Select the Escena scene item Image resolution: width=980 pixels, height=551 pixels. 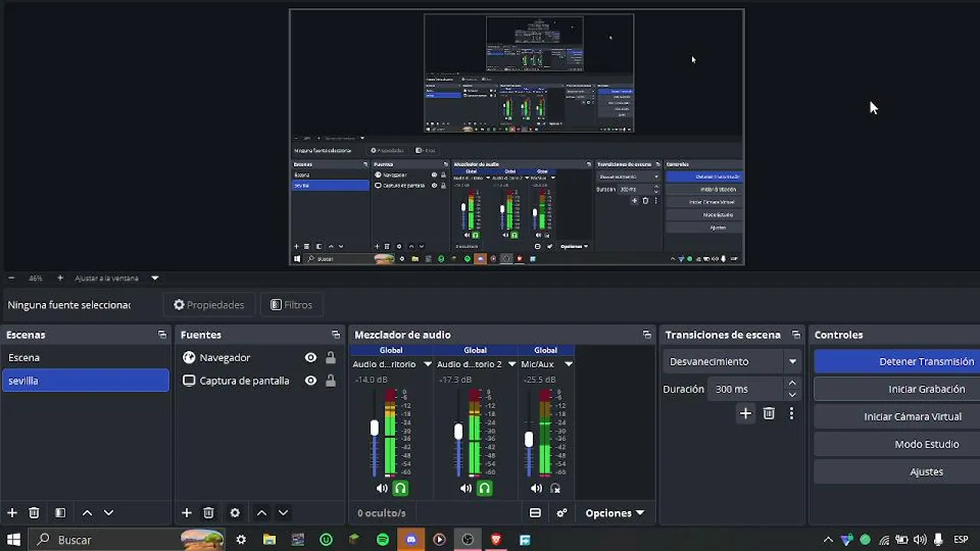(x=86, y=357)
